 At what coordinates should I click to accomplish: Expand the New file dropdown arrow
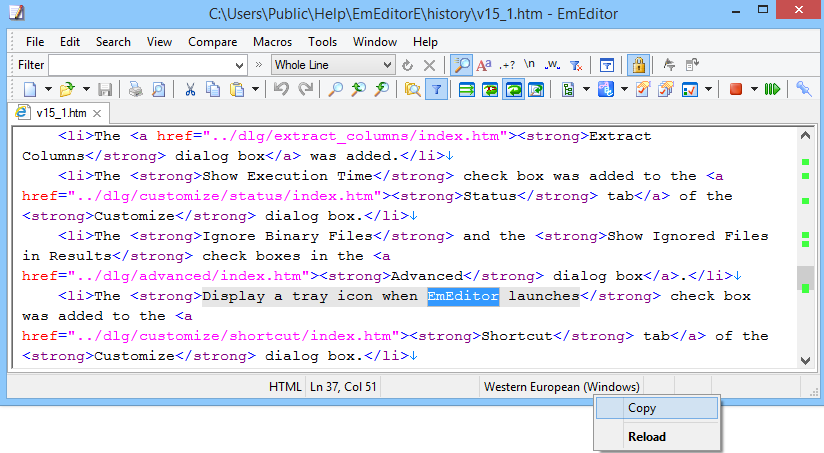48,89
